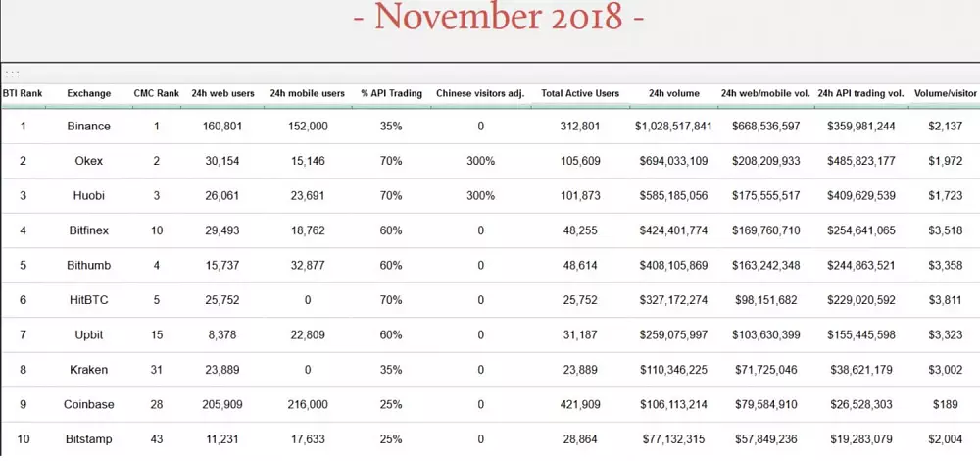Sort by the BTI Rank column header
The height and width of the screenshot is (461, 980).
click(x=23, y=94)
